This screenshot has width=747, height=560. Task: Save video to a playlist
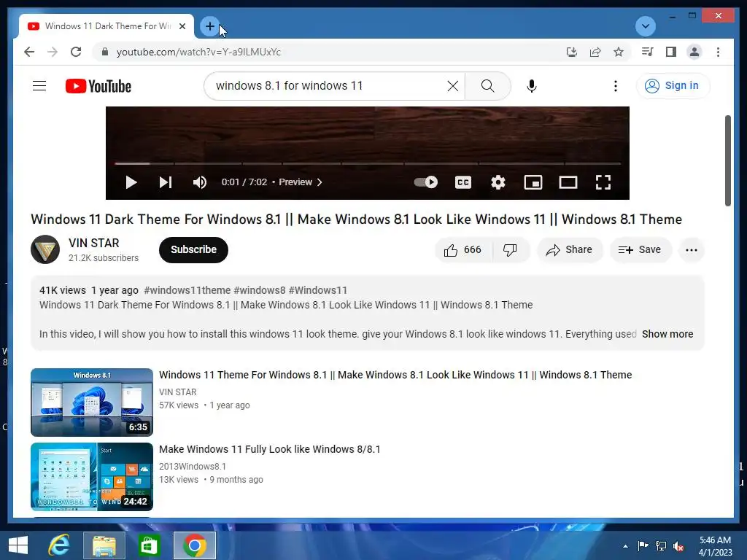click(640, 249)
